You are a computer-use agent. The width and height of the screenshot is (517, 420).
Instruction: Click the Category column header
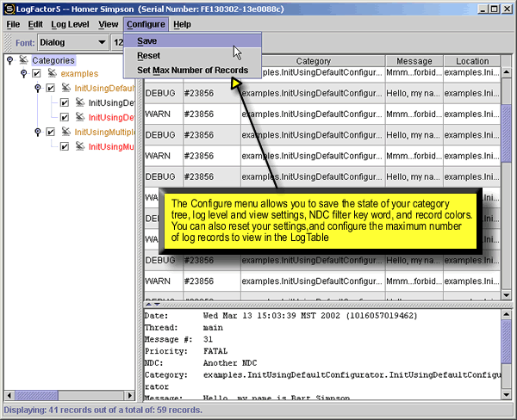point(313,62)
